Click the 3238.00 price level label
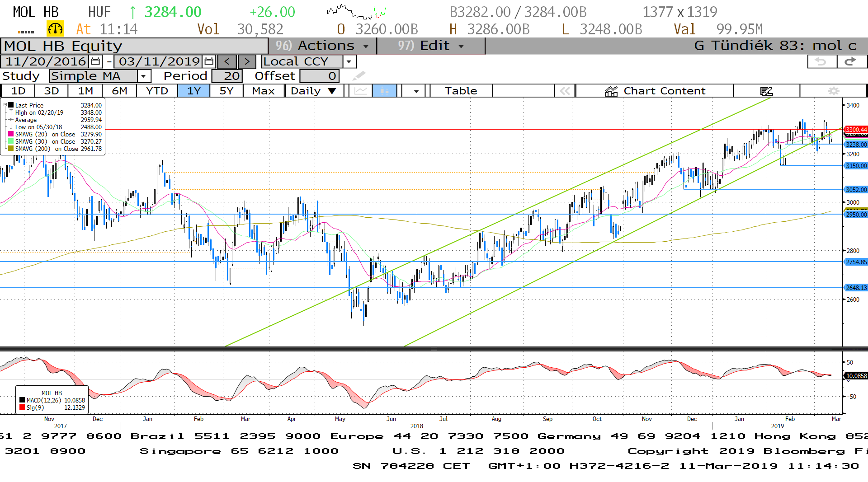Screen dimensions: 868x482 (856, 145)
